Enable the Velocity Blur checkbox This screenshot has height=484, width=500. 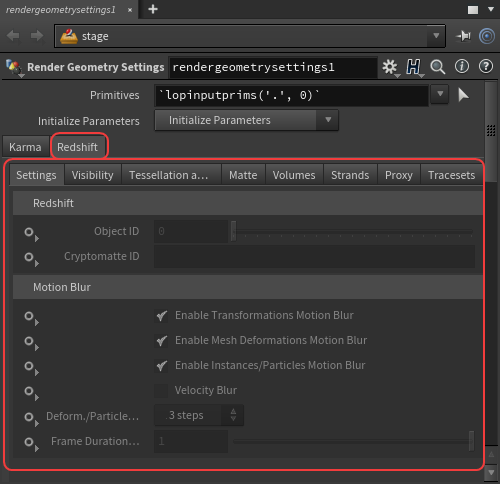(162, 390)
